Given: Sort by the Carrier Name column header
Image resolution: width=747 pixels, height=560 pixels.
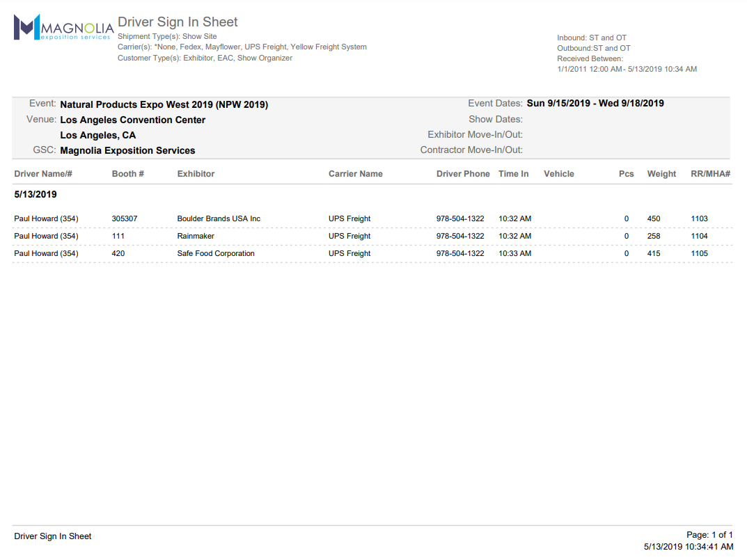Looking at the screenshot, I should [355, 173].
